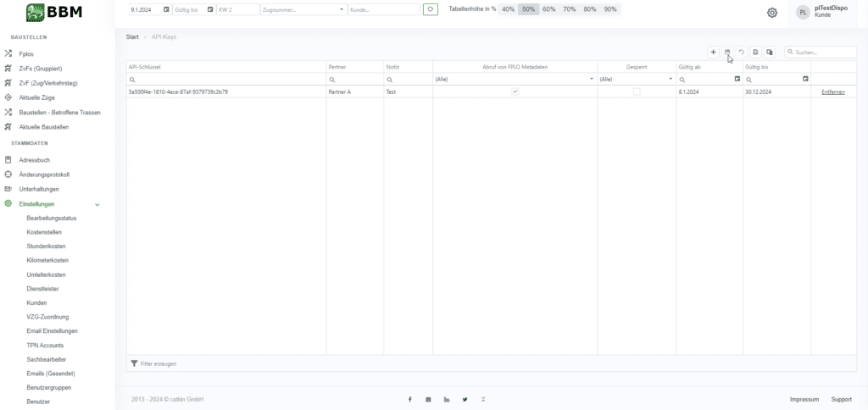This screenshot has height=410, width=868.
Task: Click the undo changes icon in grid toolbar
Action: tap(741, 53)
